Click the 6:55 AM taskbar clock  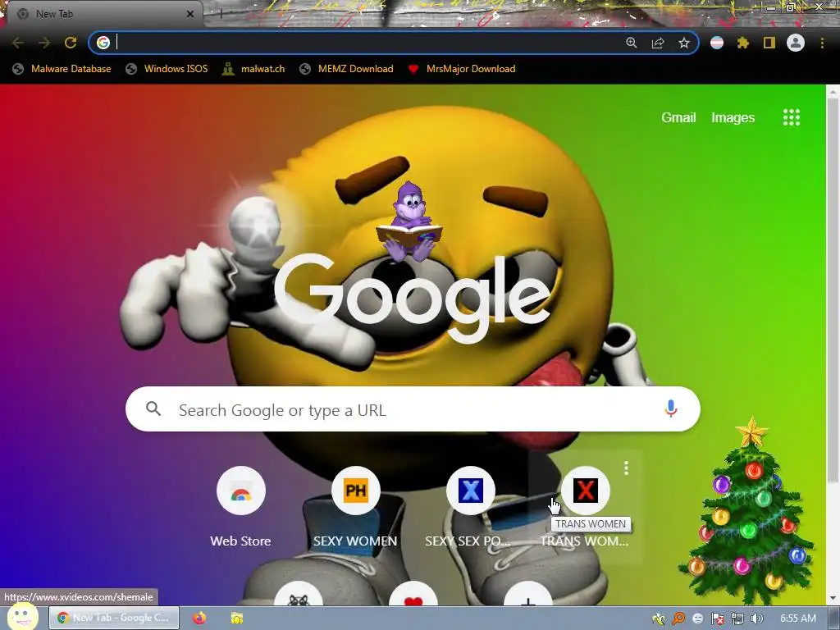point(797,619)
